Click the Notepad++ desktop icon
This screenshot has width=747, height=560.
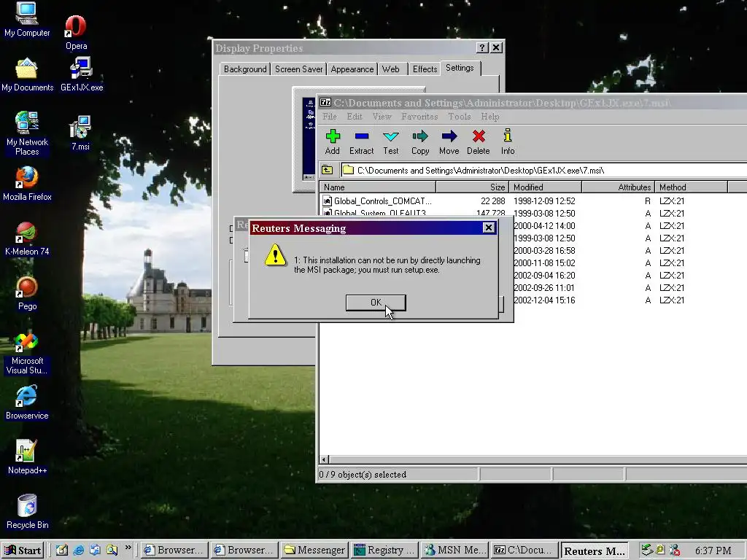pyautogui.click(x=27, y=458)
